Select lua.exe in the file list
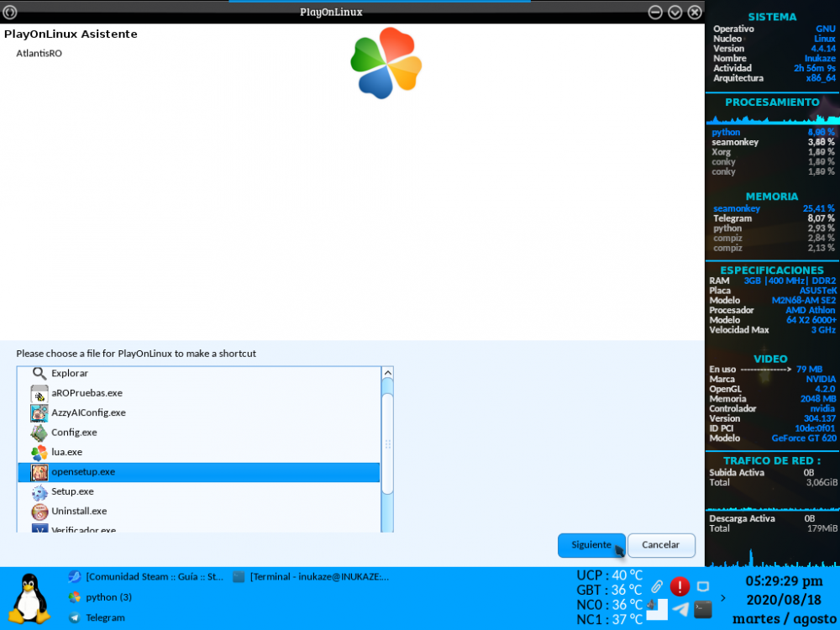 click(66, 452)
